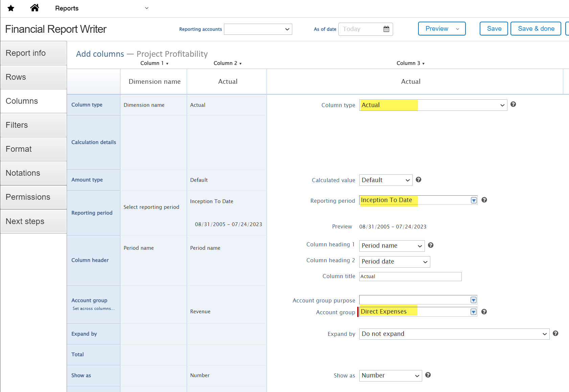Click the help icon next to Reporting period

(x=484, y=200)
